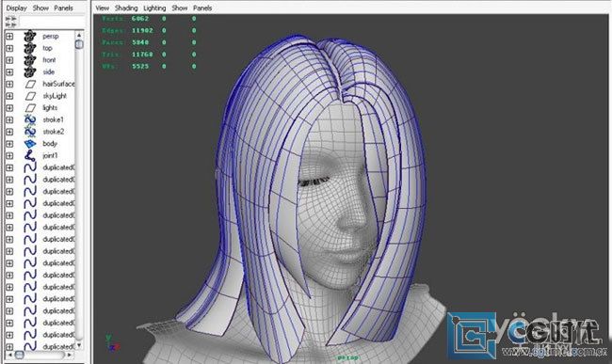Viewport: 612px width, 364px height.
Task: Click the stroke1 paint stroke icon
Action: 30,120
